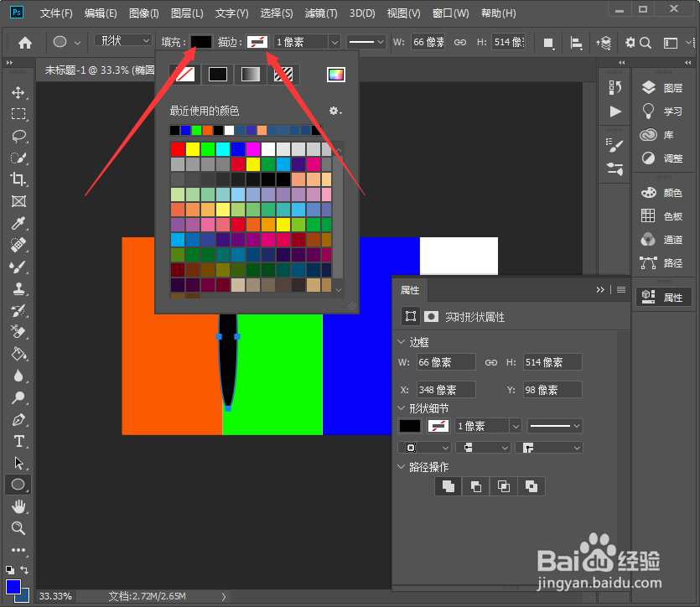Viewport: 700px width, 607px height.
Task: Select the Move tool
Action: pos(18,92)
